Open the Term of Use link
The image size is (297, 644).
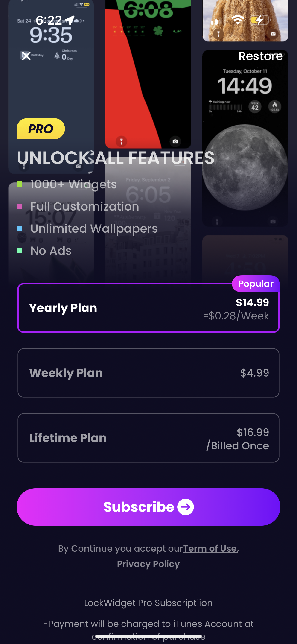(x=210, y=548)
